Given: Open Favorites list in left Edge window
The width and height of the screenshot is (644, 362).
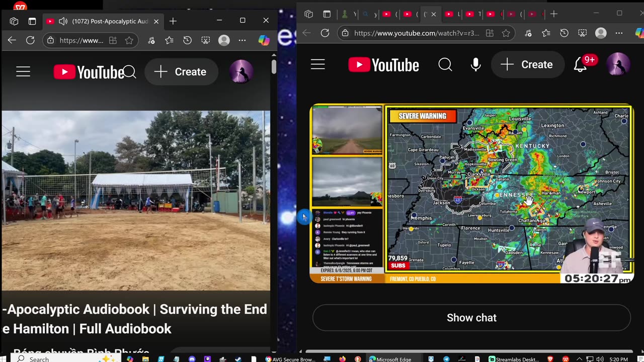Looking at the screenshot, I should click(x=169, y=40).
